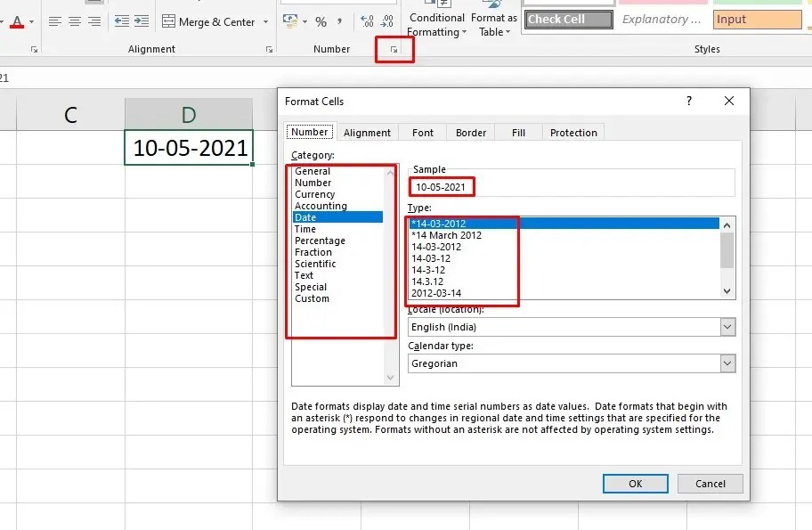Open Number group dialog launcher
The height and width of the screenshot is (530, 812).
[394, 49]
